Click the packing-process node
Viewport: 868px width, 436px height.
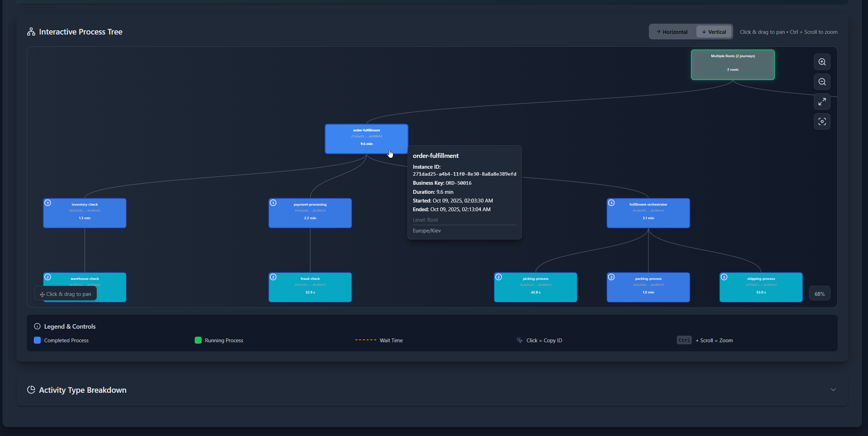point(648,288)
